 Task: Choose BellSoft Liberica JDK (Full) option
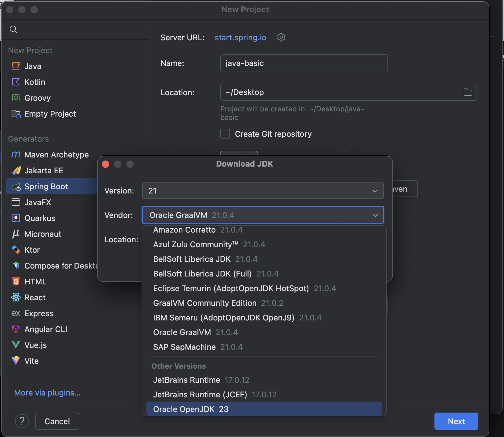click(264, 274)
